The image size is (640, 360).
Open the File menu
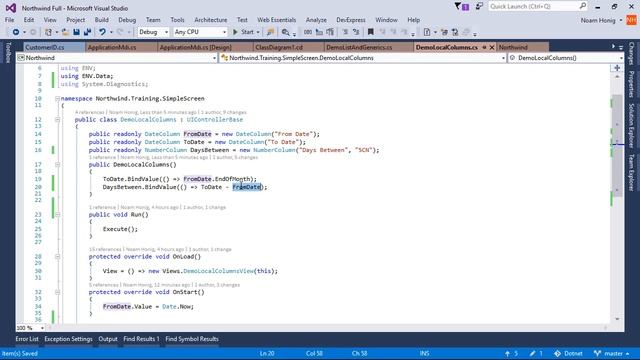click(9, 20)
